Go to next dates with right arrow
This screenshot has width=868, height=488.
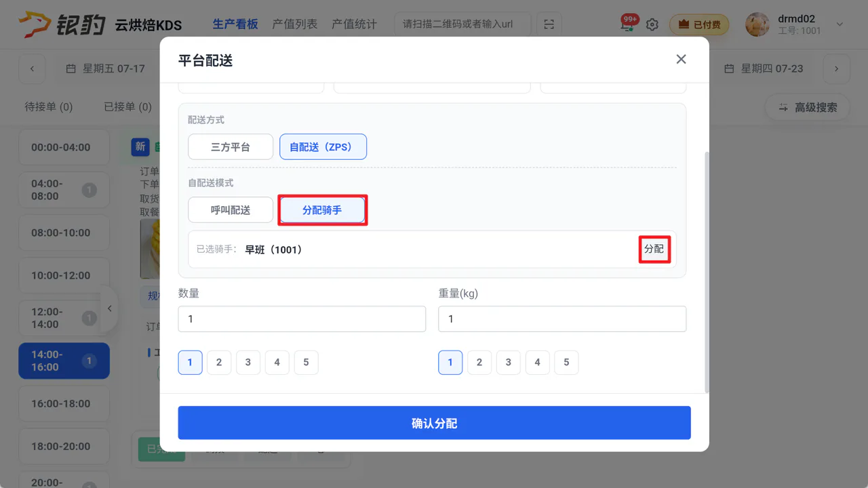(x=837, y=68)
